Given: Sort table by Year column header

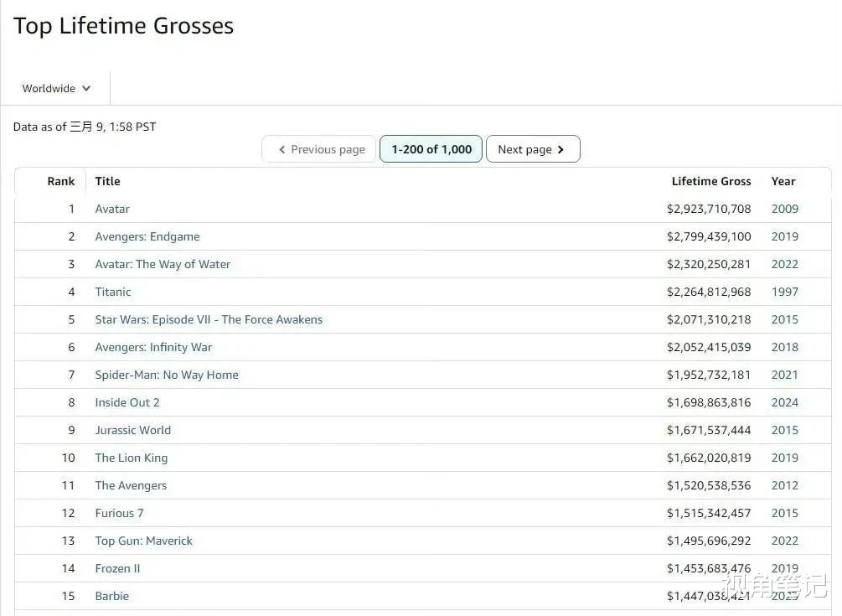Looking at the screenshot, I should click(x=783, y=182).
